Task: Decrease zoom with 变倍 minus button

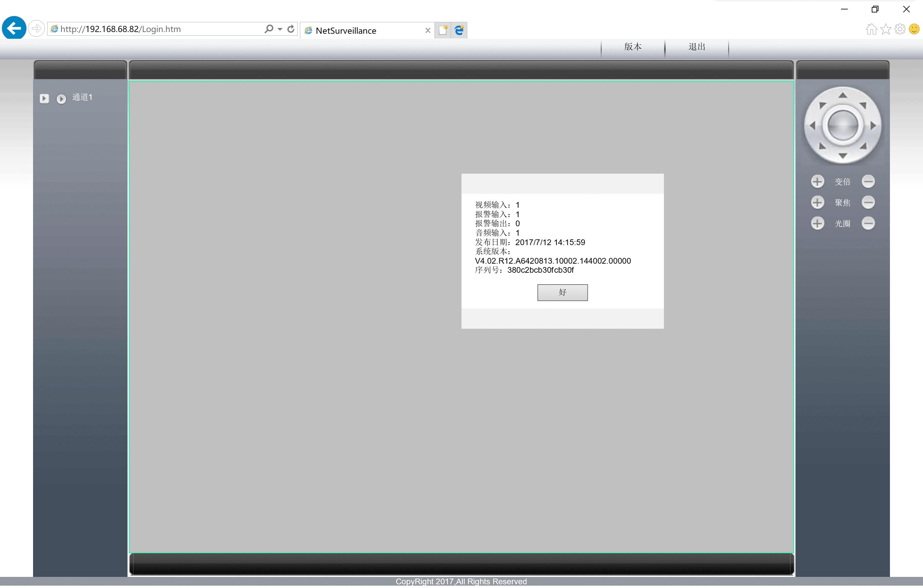Action: 868,182
